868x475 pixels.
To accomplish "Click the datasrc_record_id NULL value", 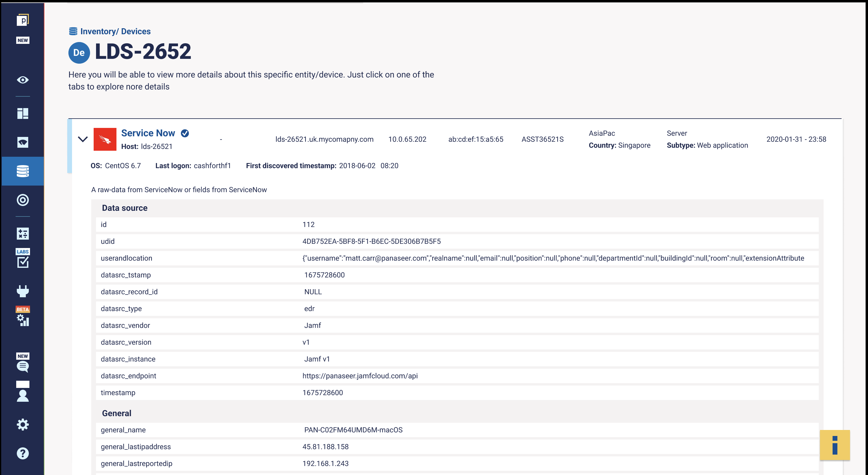I will click(313, 292).
